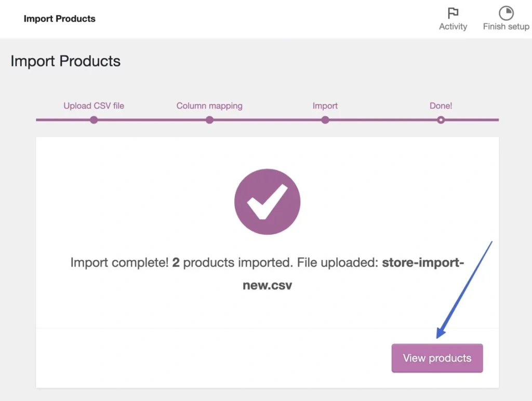Select the Import step label

(x=325, y=105)
